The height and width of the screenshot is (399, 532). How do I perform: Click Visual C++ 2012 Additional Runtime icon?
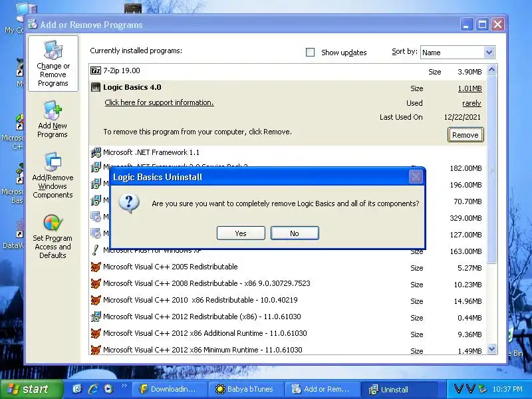[x=96, y=333]
